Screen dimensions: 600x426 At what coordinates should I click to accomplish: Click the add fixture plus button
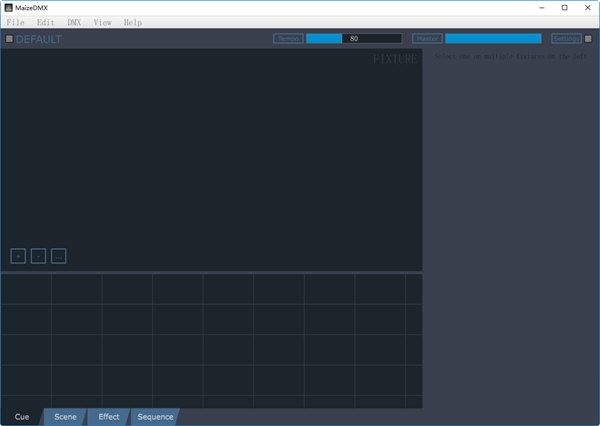[18, 256]
